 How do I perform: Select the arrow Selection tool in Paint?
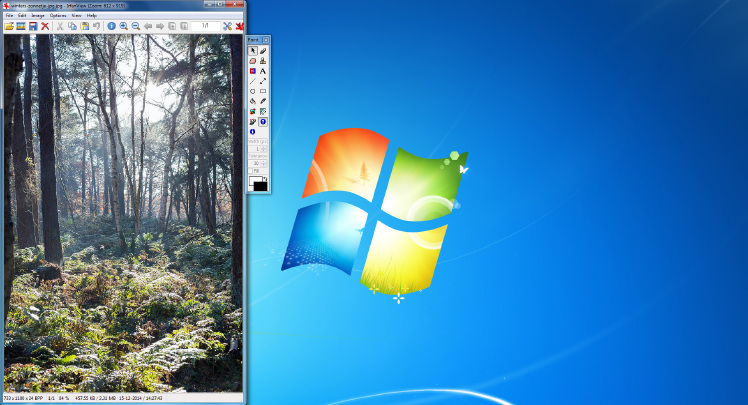(253, 51)
